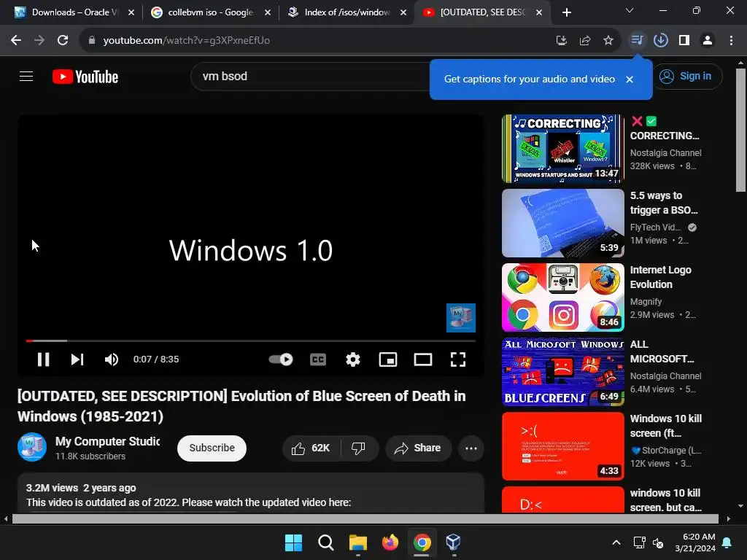Image resolution: width=747 pixels, height=560 pixels.
Task: Open Chrome downloads icon
Action: click(661, 41)
